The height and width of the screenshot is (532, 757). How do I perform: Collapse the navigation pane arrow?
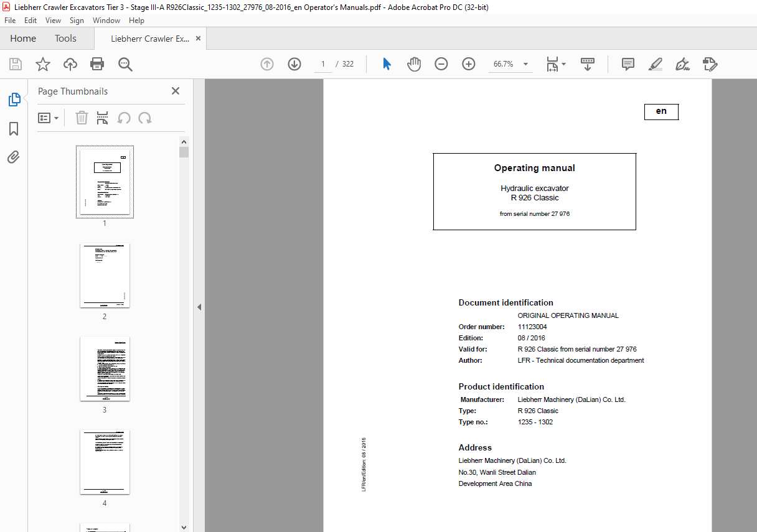pyautogui.click(x=199, y=307)
